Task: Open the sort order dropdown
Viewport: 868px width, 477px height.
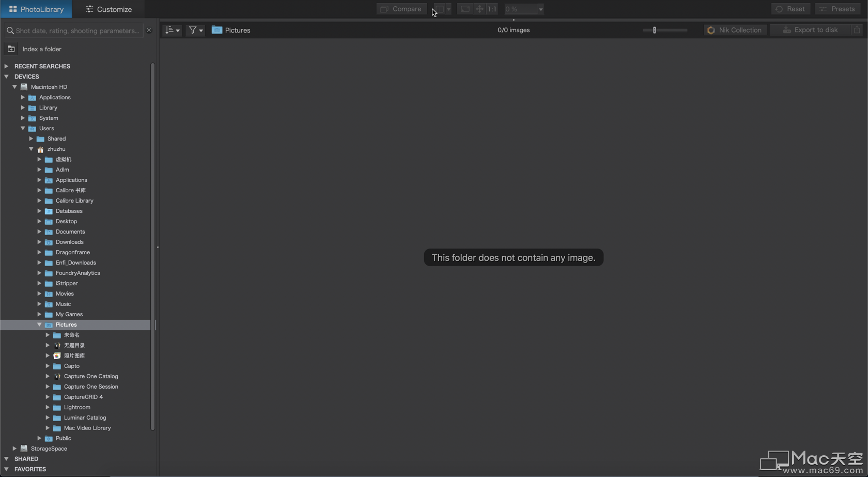Action: point(172,30)
